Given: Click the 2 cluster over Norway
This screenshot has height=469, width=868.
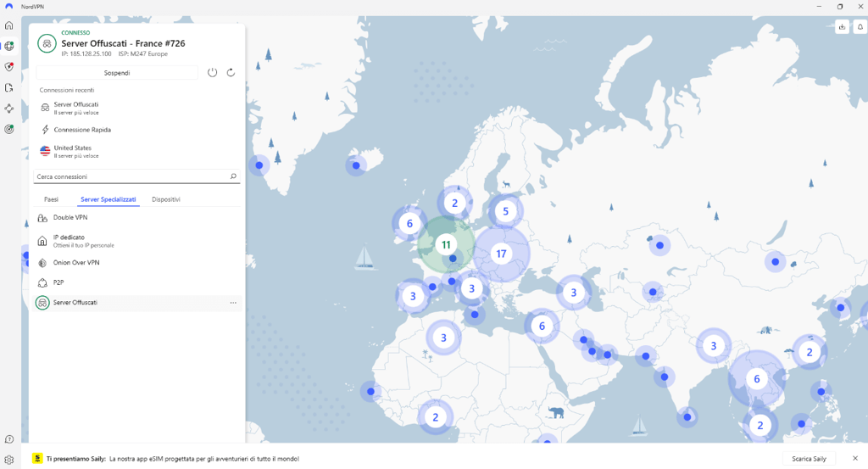Looking at the screenshot, I should point(454,203).
